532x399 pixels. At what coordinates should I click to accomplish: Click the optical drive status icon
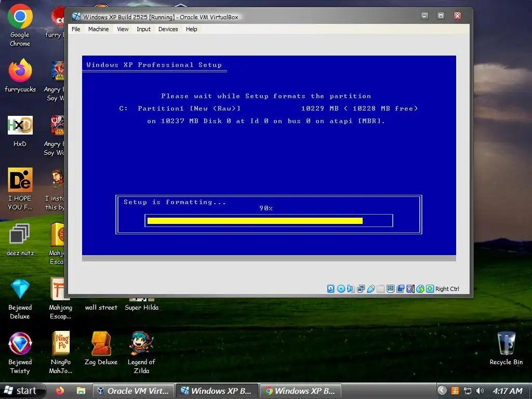[341, 289]
